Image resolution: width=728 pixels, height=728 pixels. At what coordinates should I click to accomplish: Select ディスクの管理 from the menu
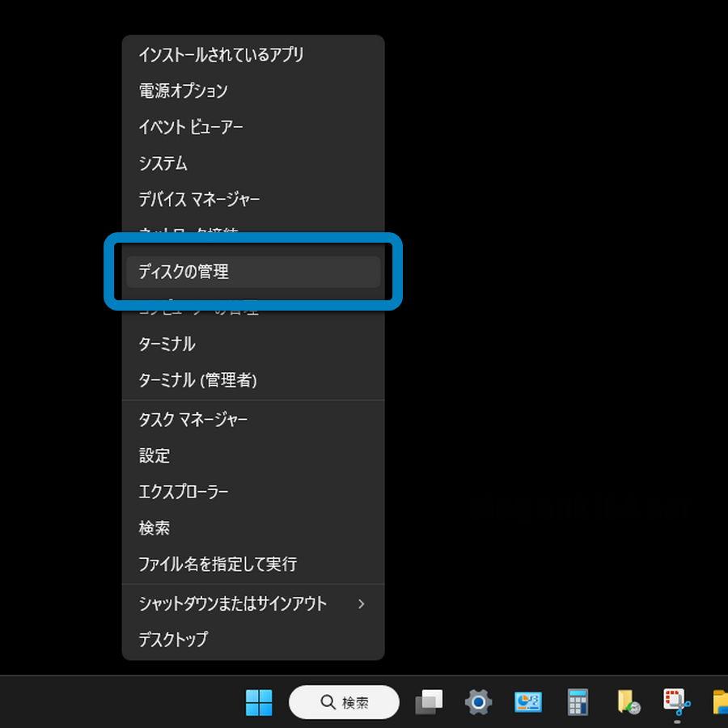point(184,273)
